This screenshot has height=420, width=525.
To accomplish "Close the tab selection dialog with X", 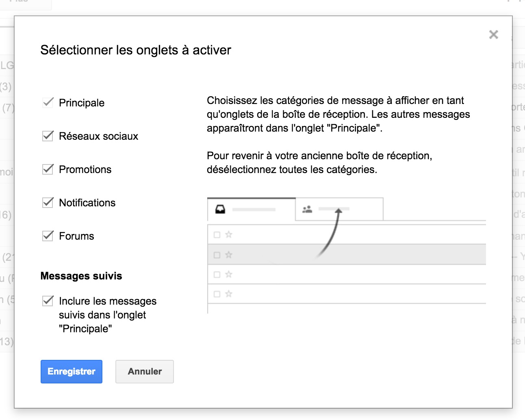I will pyautogui.click(x=493, y=35).
